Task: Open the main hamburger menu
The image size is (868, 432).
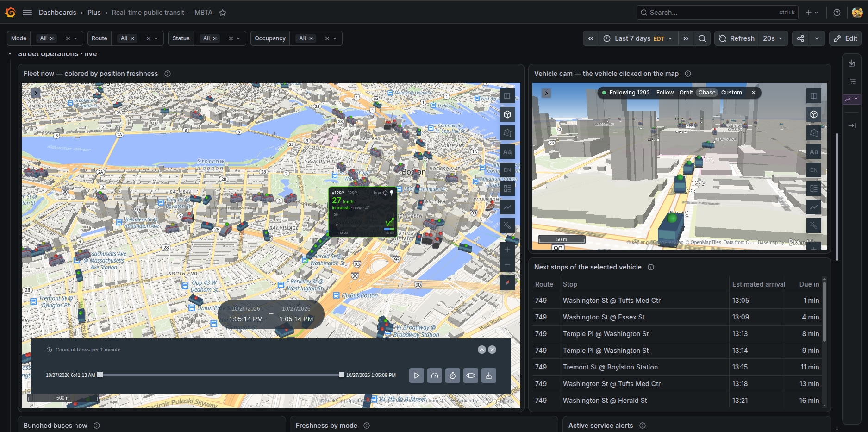Action: point(27,13)
